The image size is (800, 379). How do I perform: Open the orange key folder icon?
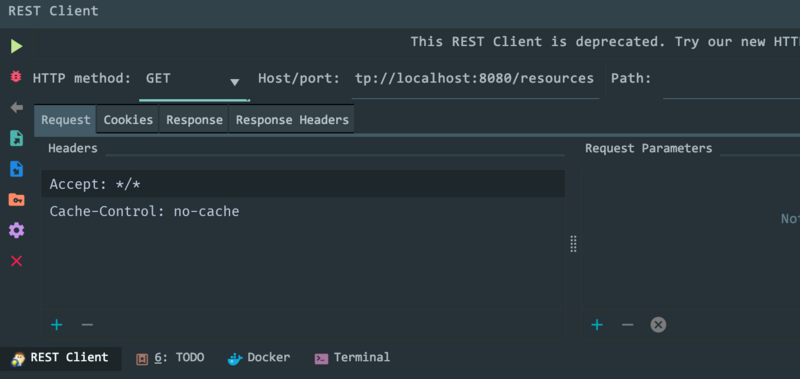16,199
